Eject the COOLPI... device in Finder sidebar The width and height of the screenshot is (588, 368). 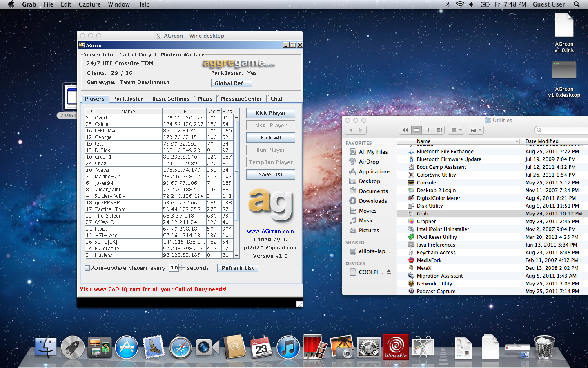point(389,272)
